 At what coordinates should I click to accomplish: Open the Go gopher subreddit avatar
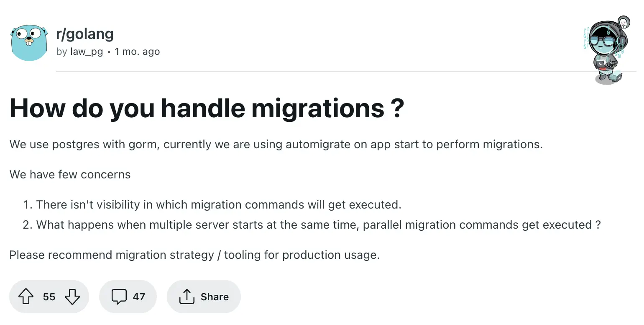click(x=29, y=43)
